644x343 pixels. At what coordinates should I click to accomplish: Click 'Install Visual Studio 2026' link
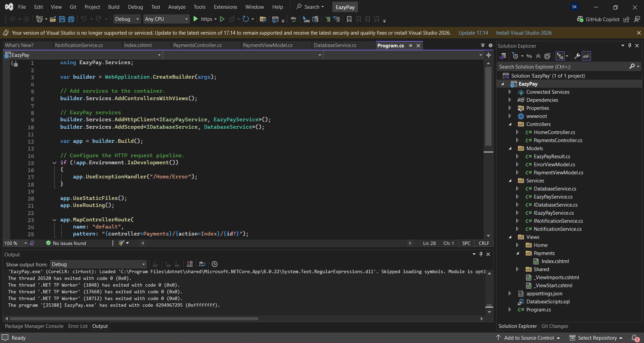(x=523, y=33)
